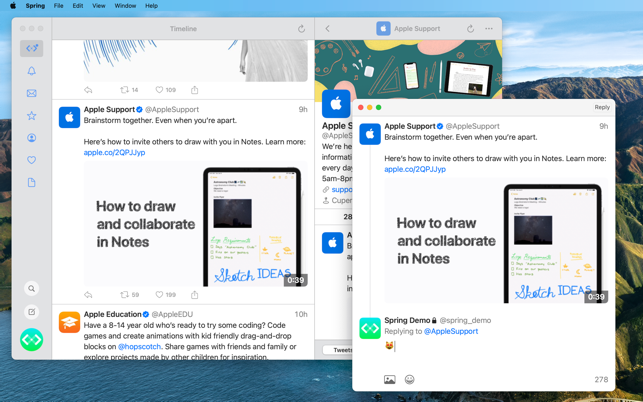Click the Apple Support profile header banner
Screen dimensions: 643x402
[408, 69]
